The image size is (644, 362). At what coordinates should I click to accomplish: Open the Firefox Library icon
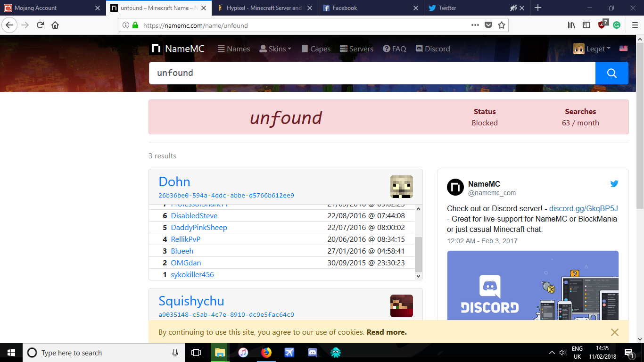point(571,25)
